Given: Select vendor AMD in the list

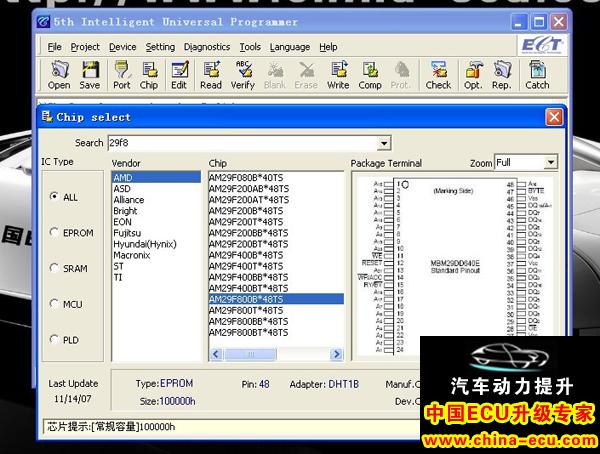Looking at the screenshot, I should (x=156, y=178).
